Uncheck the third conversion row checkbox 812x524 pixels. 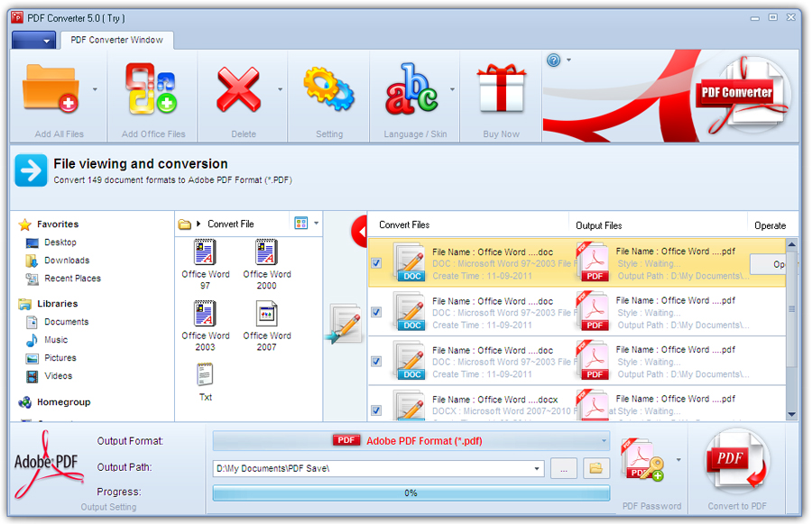click(376, 362)
